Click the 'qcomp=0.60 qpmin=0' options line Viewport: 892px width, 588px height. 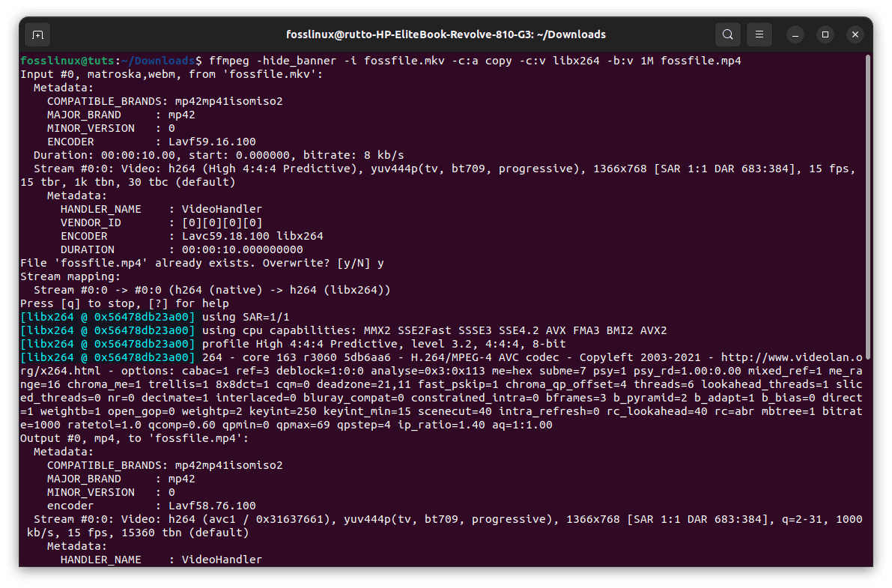286,425
